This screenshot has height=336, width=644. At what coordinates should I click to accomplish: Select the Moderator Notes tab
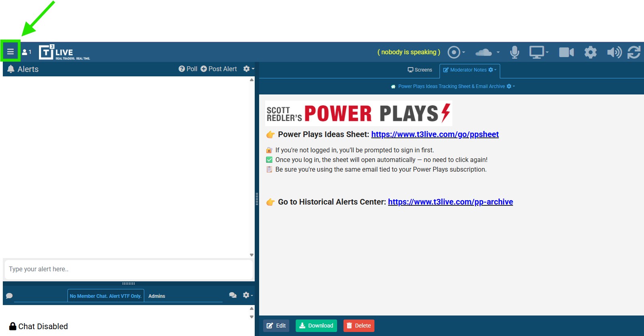(x=465, y=70)
